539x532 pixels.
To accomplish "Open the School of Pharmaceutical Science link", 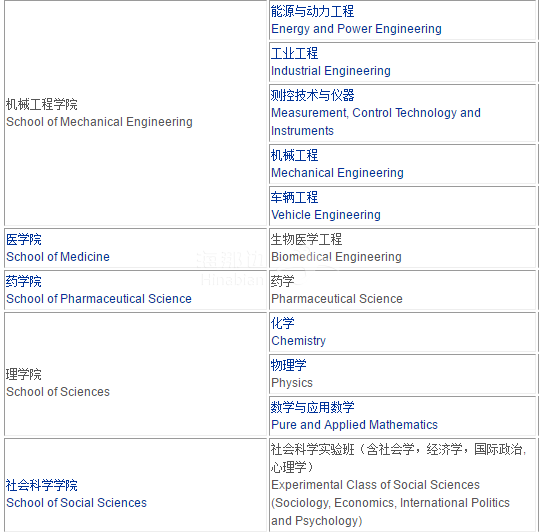I will [99, 299].
